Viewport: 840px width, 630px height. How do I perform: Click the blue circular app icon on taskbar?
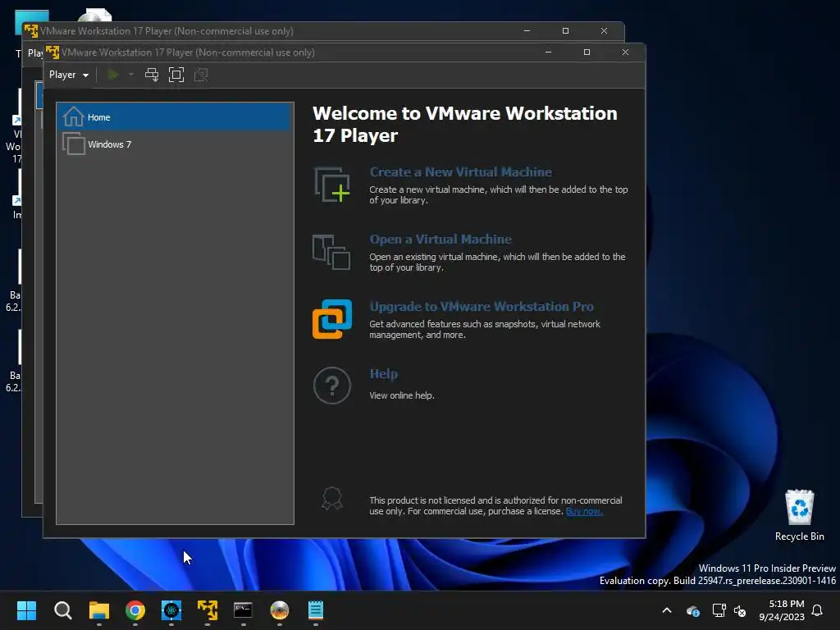point(171,610)
